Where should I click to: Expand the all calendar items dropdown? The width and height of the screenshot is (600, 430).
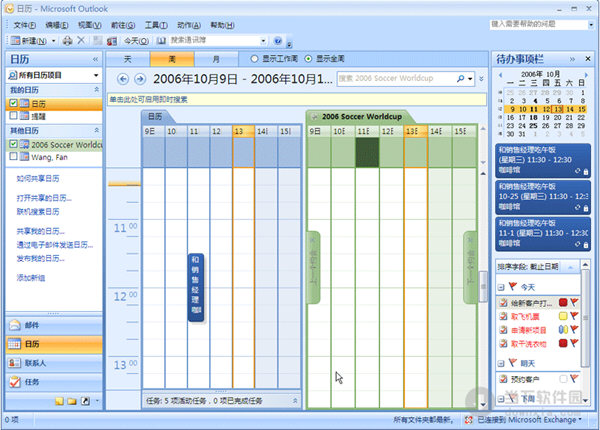coord(97,77)
